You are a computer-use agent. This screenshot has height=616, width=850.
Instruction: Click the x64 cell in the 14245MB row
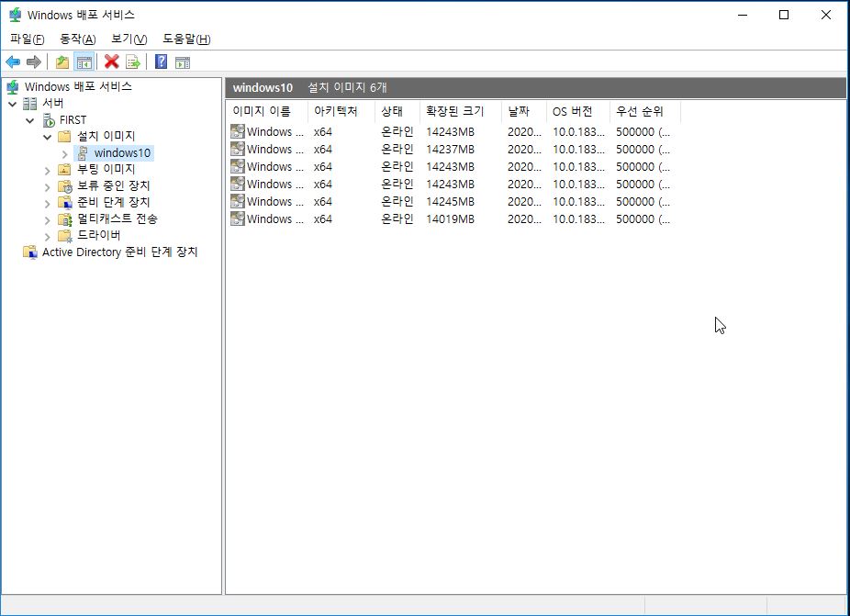tap(322, 201)
